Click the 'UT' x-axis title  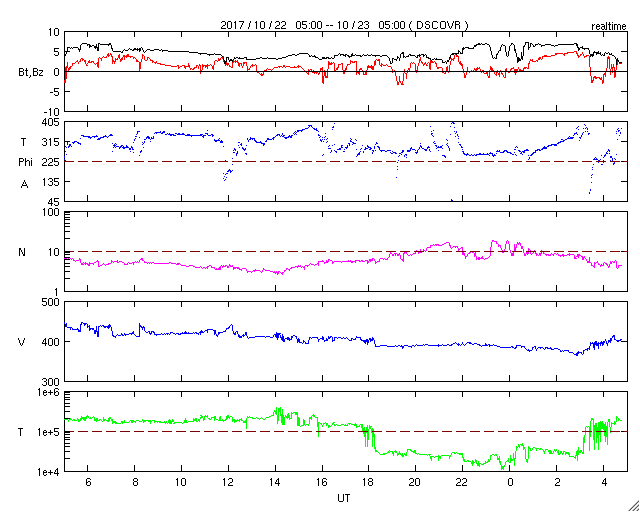pyautogui.click(x=344, y=498)
